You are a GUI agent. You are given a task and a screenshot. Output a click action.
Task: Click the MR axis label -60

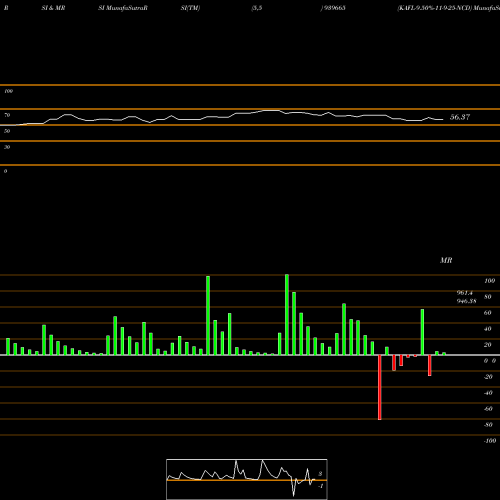tap(488, 409)
